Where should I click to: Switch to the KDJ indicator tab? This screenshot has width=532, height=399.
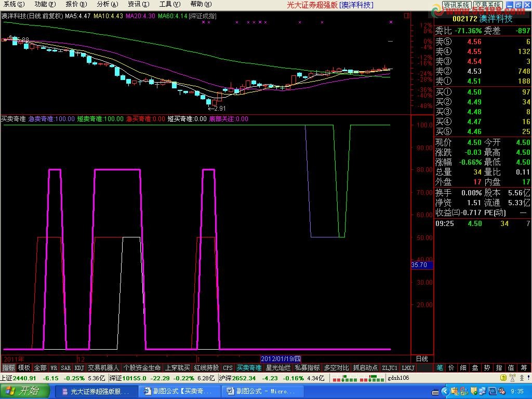coord(79,368)
